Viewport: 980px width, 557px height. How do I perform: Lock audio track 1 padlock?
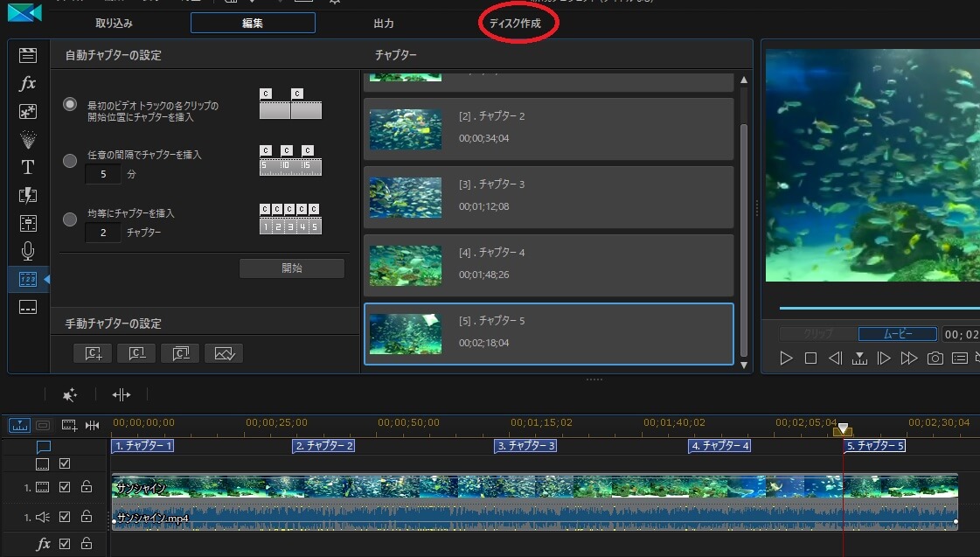87,517
